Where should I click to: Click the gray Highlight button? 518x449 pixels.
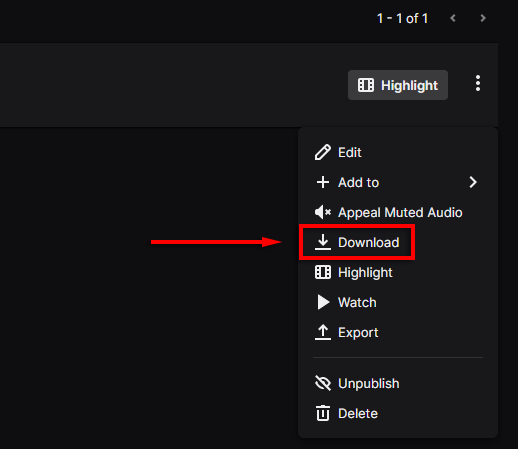(398, 85)
